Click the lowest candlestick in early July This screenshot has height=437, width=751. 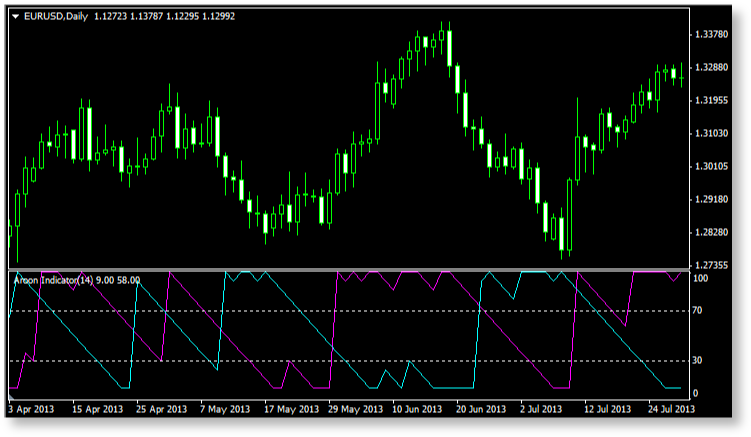pos(563,234)
